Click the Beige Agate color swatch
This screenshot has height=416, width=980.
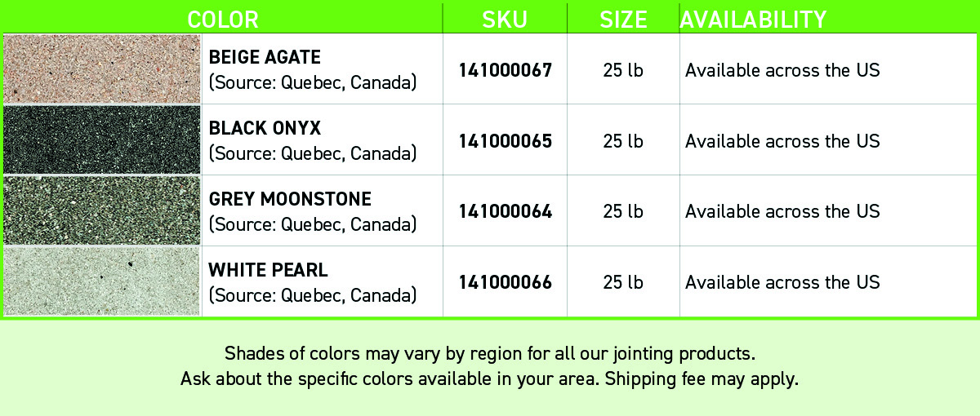pyautogui.click(x=102, y=69)
